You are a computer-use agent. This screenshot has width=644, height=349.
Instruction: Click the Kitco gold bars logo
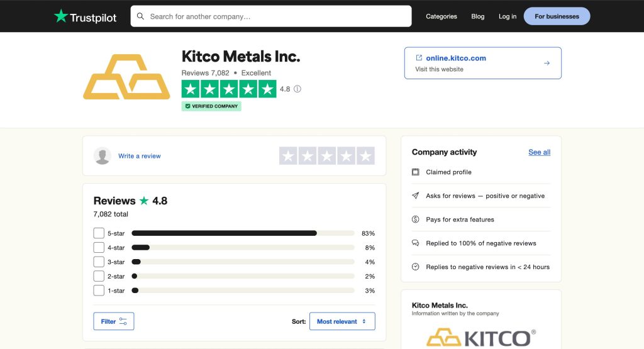click(126, 77)
